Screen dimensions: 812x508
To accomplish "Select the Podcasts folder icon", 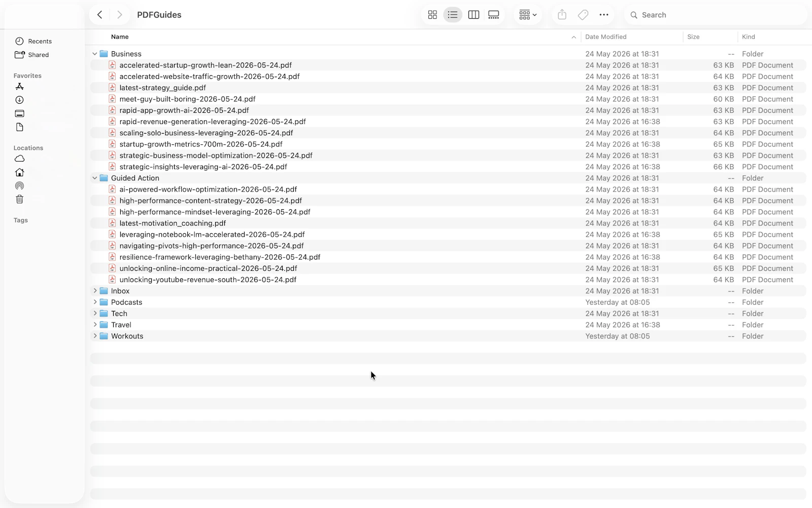I will 104,302.
